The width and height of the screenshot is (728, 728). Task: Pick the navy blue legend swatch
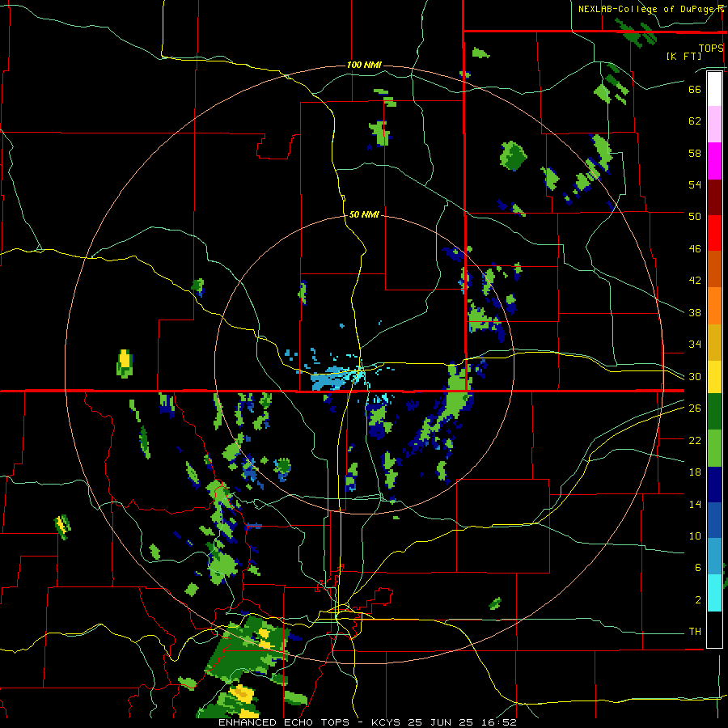(x=714, y=485)
